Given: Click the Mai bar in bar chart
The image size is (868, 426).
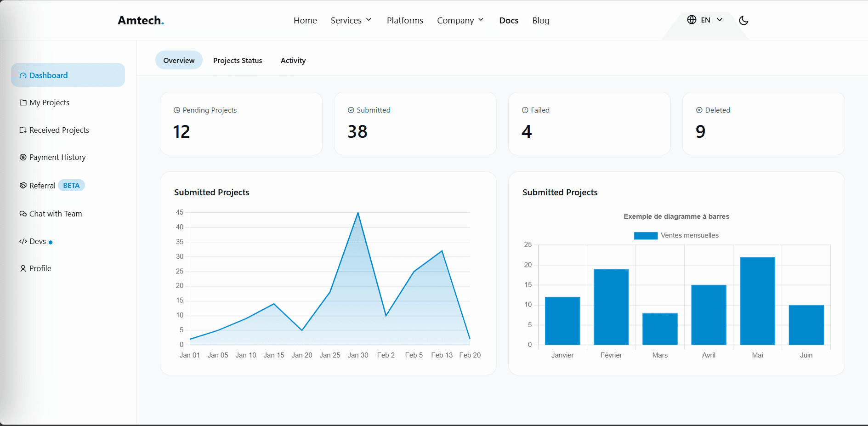Looking at the screenshot, I should pos(757,301).
